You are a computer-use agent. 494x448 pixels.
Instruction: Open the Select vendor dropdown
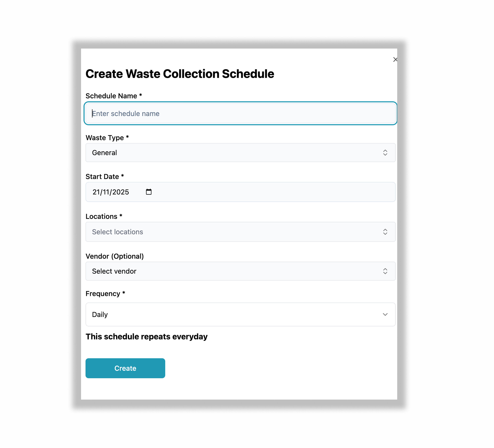coord(240,271)
